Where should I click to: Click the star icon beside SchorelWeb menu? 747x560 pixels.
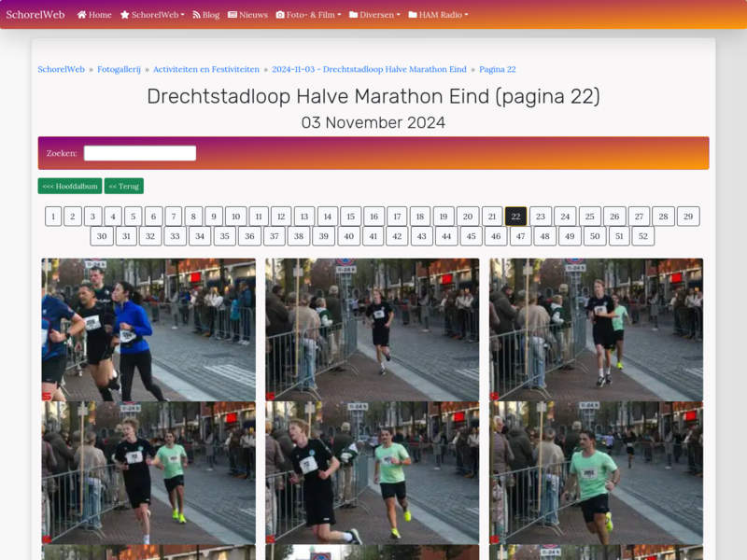coord(125,15)
